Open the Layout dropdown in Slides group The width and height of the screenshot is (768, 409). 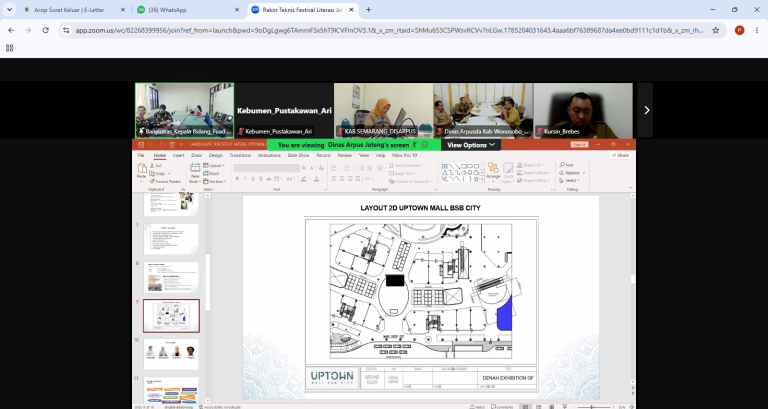(x=214, y=166)
